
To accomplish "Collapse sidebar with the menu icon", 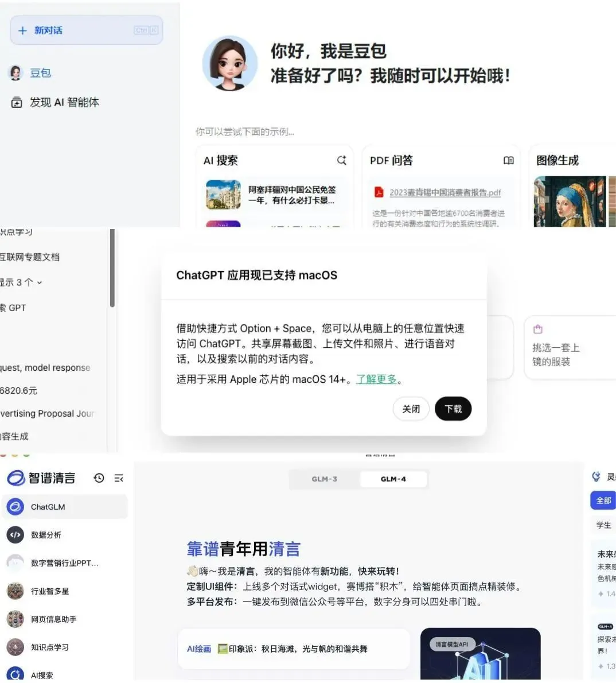I will [x=119, y=478].
